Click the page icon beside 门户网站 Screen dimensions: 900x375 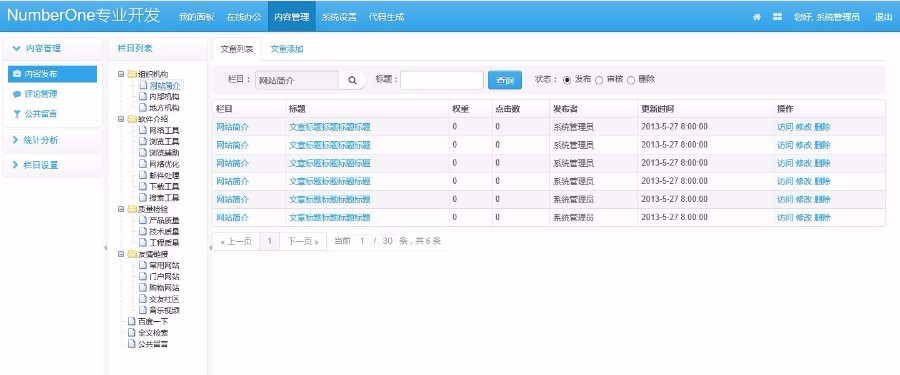(143, 276)
